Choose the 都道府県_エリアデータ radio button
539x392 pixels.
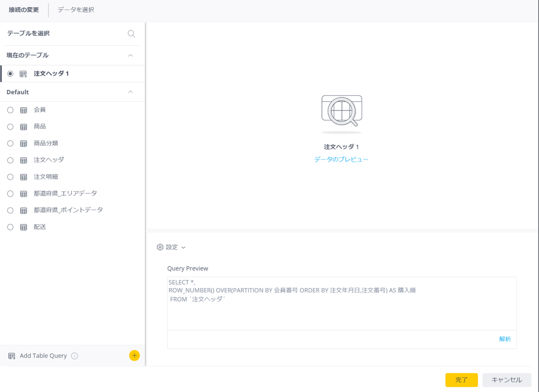(10, 194)
